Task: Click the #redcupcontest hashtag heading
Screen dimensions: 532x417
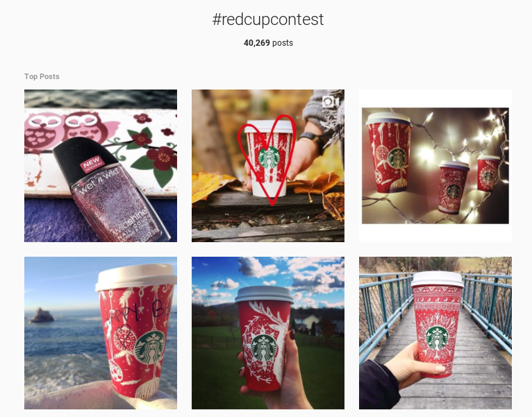Action: [x=268, y=19]
